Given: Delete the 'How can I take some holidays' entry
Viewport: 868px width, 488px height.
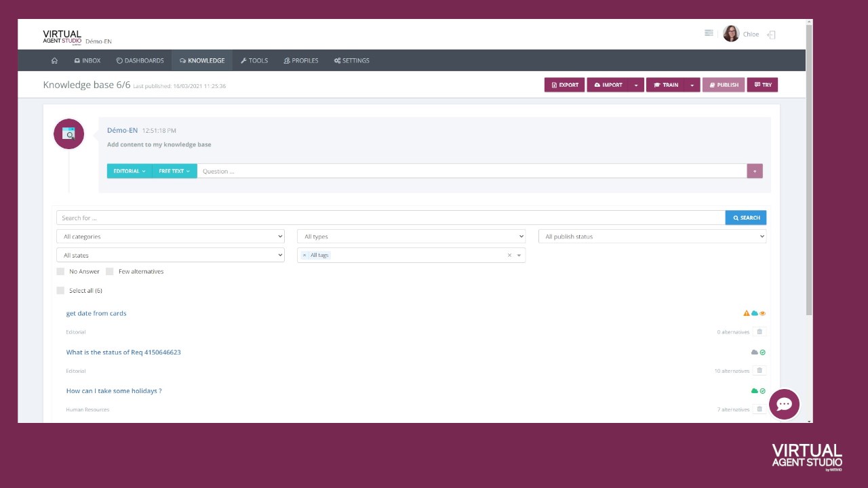Looking at the screenshot, I should [x=759, y=409].
